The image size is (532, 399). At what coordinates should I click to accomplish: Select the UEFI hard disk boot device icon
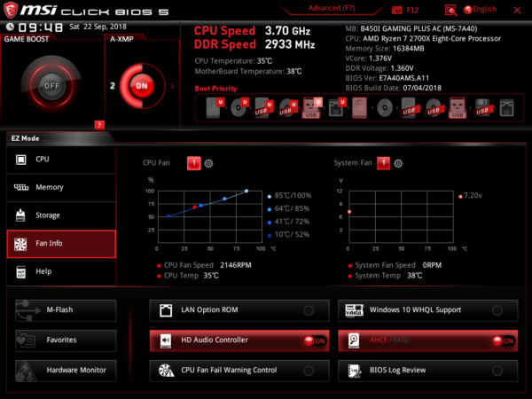point(215,107)
